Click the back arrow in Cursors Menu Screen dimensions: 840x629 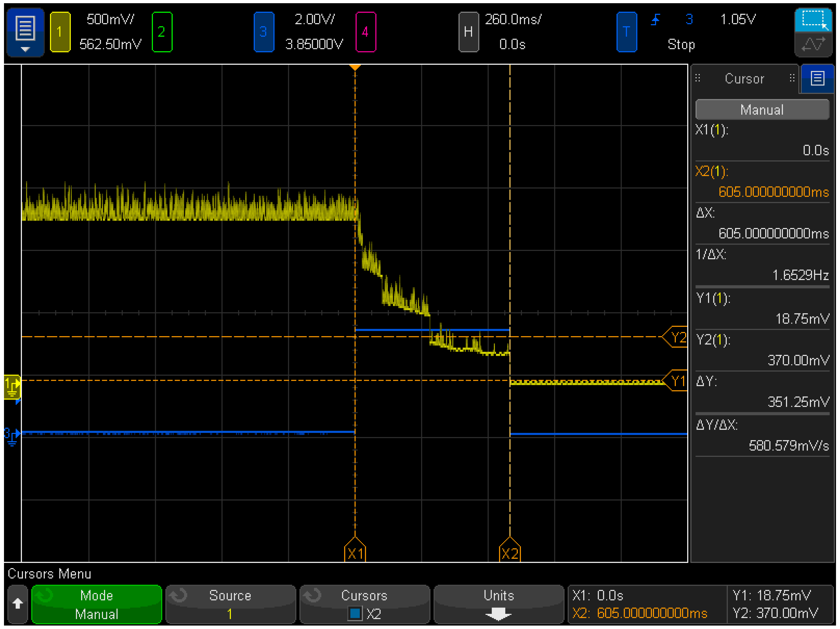18,604
